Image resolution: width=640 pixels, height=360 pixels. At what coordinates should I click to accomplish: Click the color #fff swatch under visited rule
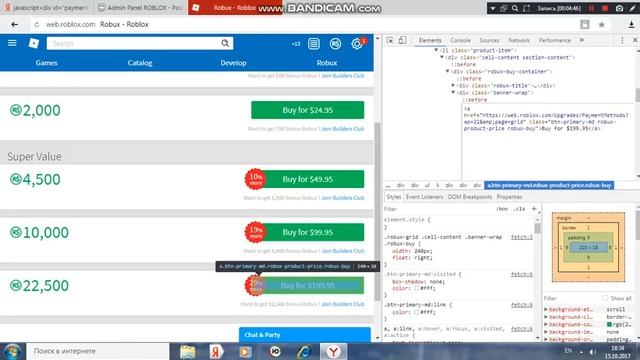pos(417,288)
